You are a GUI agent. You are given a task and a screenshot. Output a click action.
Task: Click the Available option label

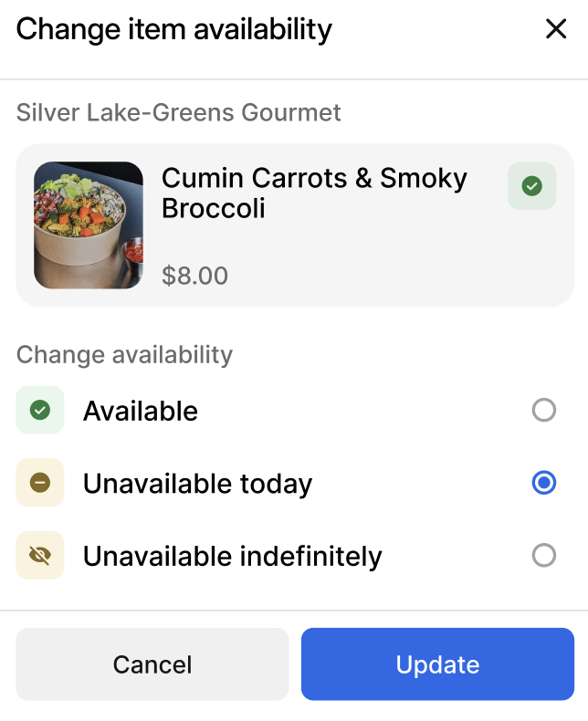[x=141, y=412]
